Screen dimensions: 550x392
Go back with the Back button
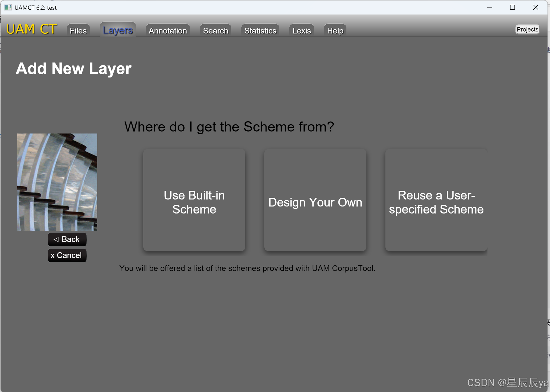[x=67, y=239]
